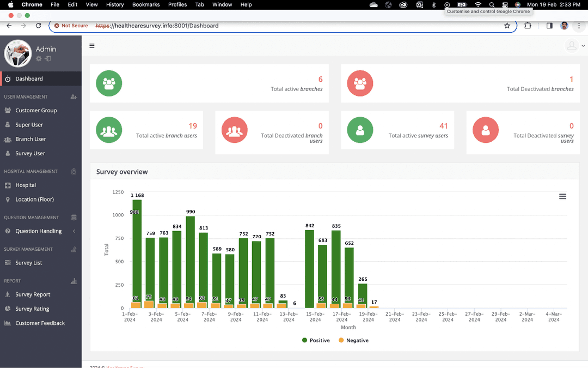The image size is (588, 368).
Task: Click the admin settings gear icon
Action: tap(39, 59)
